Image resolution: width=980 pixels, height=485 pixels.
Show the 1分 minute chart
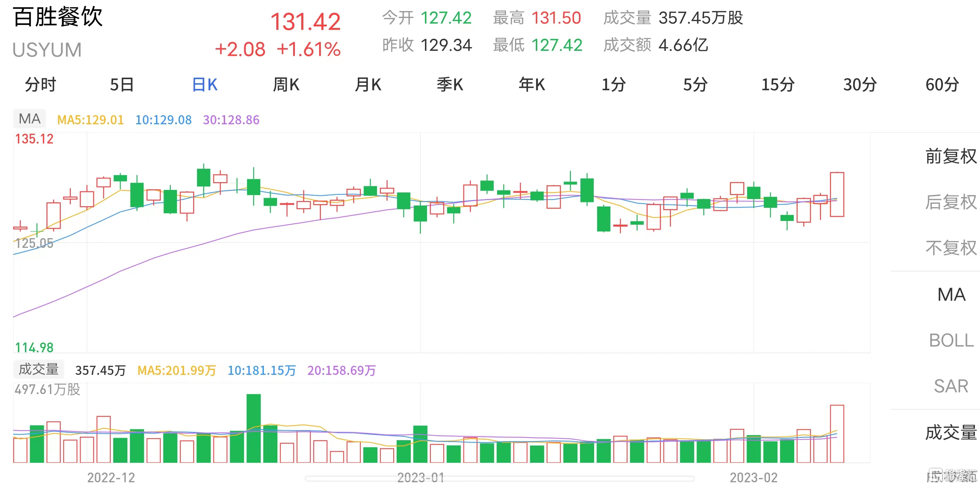coord(613,85)
